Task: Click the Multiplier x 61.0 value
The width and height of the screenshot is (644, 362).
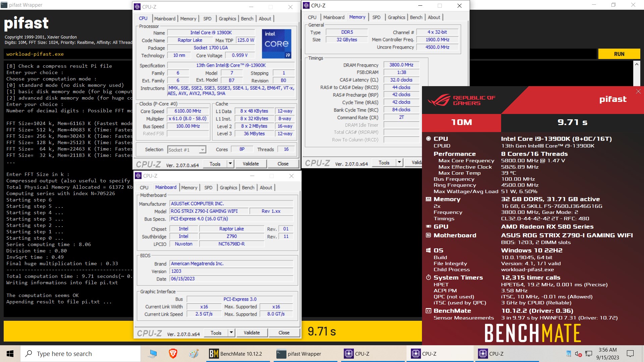Action: [x=188, y=119]
